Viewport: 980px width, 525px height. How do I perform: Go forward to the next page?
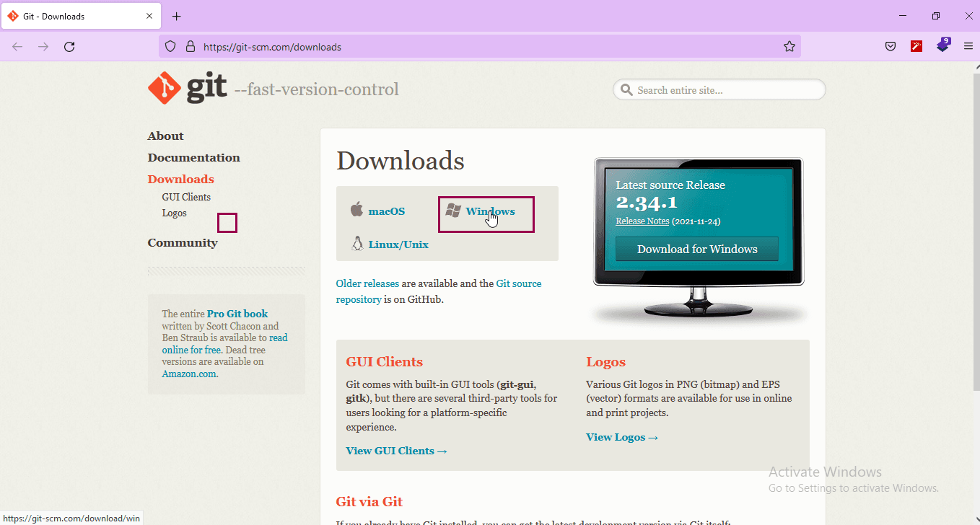43,47
